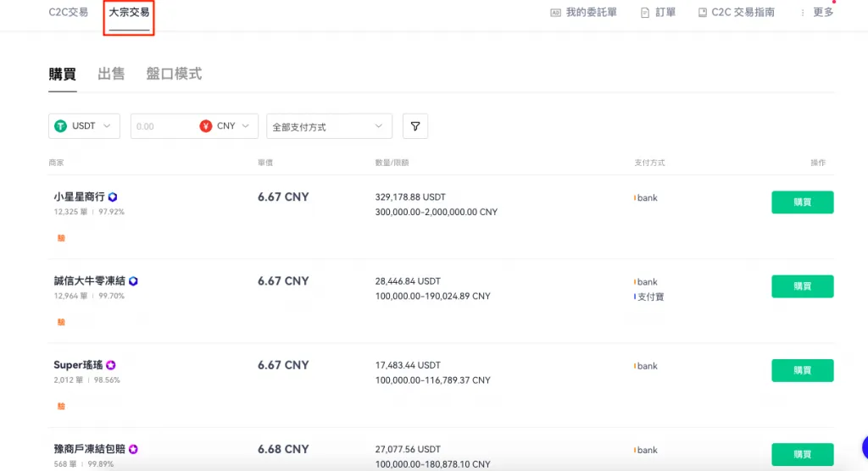Switch to the 出售 tab
Viewport: 868px width, 471px height.
[111, 75]
